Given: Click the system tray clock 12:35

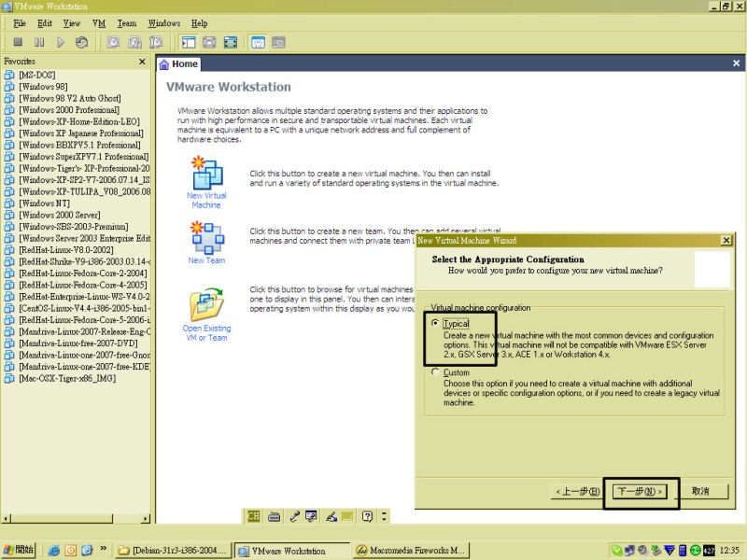Looking at the screenshot, I should [x=729, y=551].
